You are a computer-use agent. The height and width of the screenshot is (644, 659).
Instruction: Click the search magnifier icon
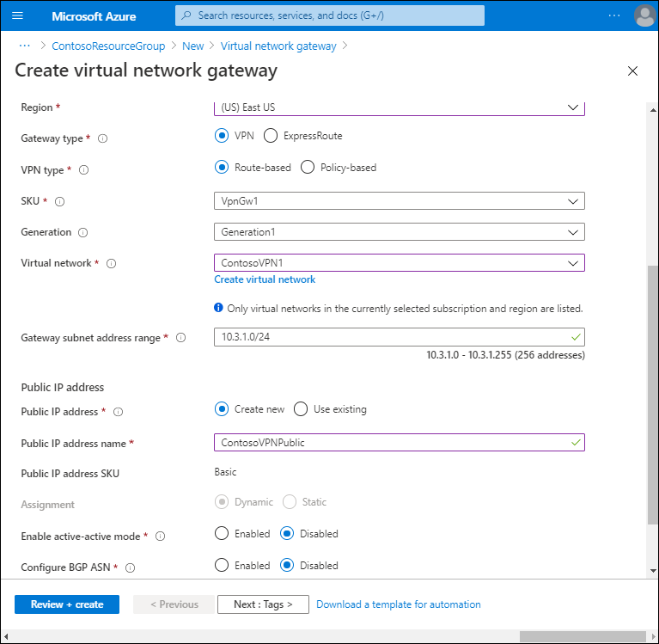tap(186, 15)
